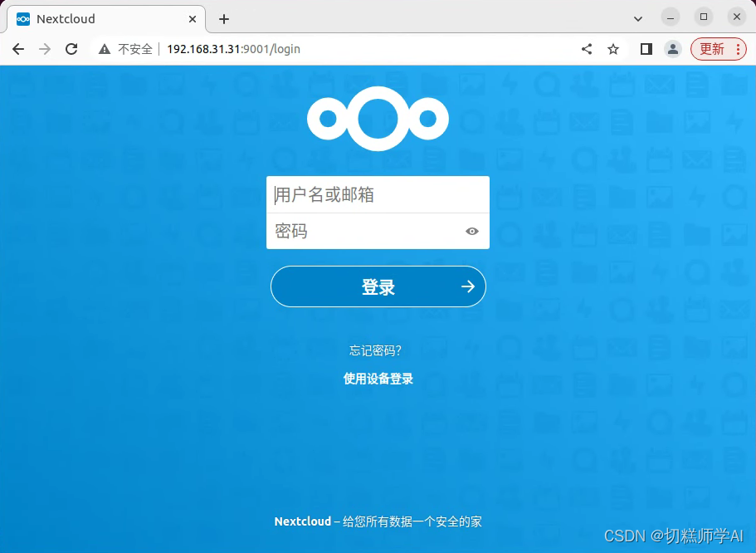Click the Nextcloud tab favicon

(x=23, y=19)
